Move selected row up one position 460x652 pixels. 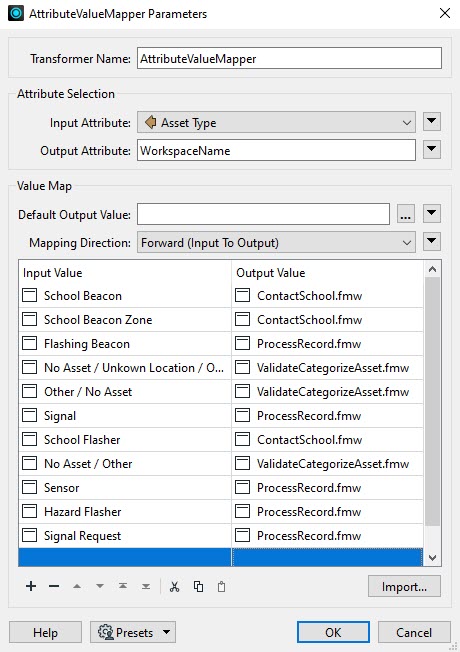click(x=77, y=586)
